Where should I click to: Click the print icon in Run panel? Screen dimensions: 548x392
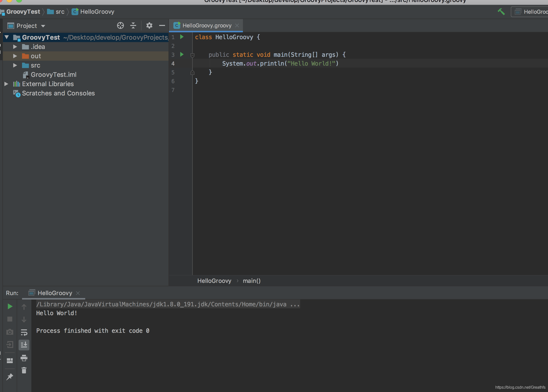24,358
